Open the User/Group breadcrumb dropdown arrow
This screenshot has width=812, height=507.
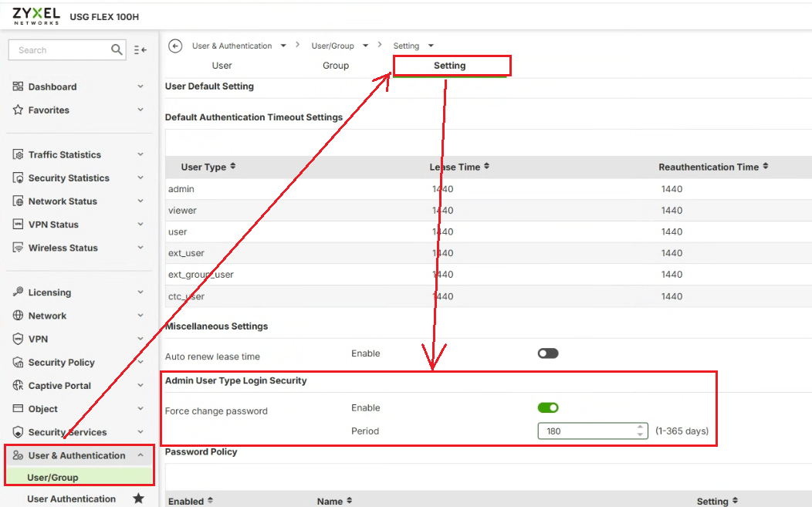pyautogui.click(x=365, y=46)
